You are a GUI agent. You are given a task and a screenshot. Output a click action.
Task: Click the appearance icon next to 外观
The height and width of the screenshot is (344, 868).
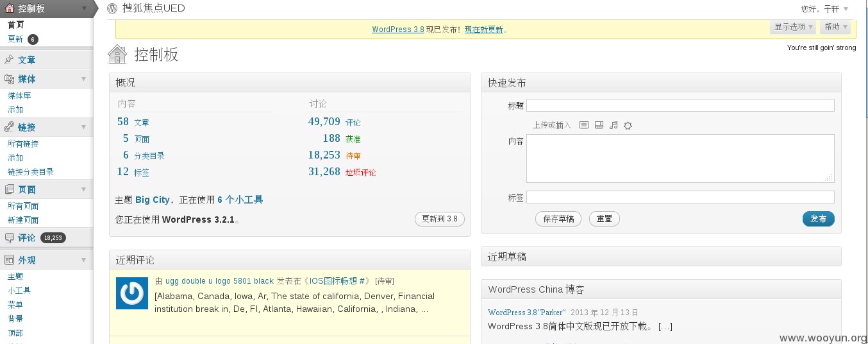click(9, 260)
